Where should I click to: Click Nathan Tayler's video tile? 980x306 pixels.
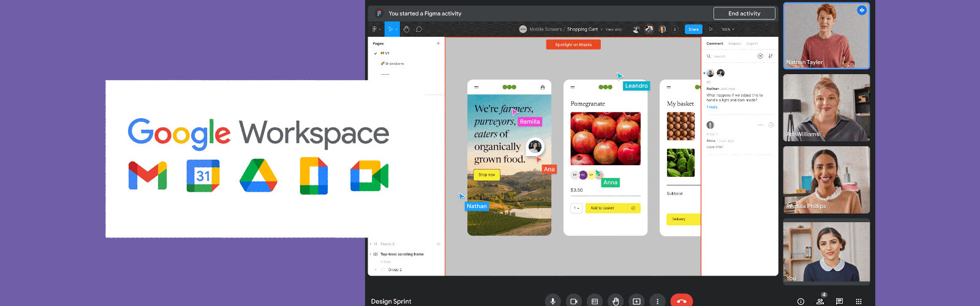tap(826, 35)
